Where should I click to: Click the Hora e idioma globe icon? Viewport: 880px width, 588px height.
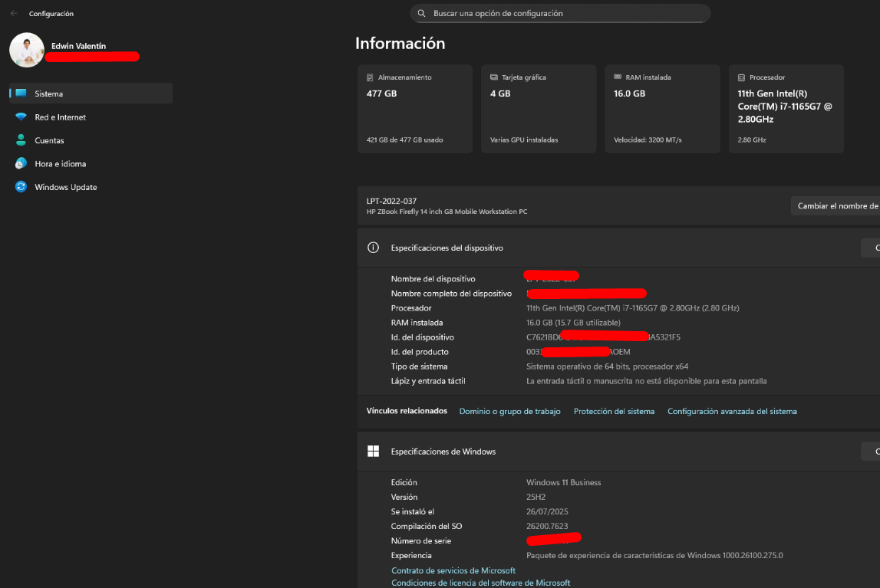click(21, 164)
